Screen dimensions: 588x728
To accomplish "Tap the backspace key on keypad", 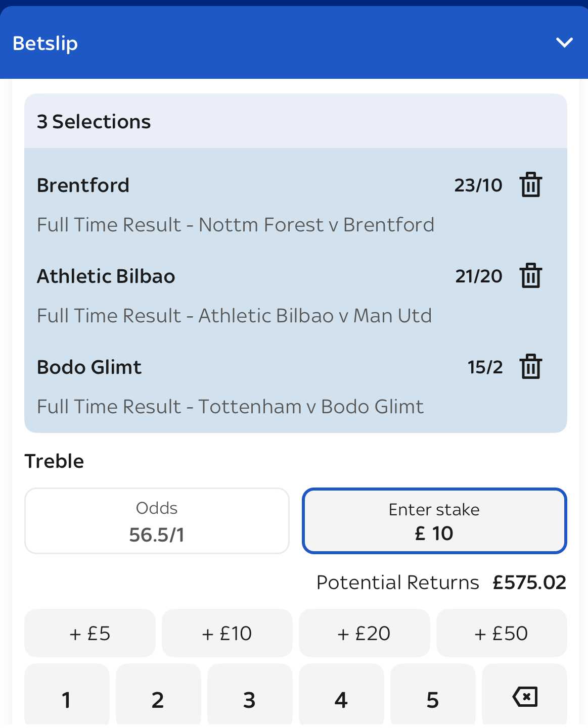I will [x=524, y=697].
